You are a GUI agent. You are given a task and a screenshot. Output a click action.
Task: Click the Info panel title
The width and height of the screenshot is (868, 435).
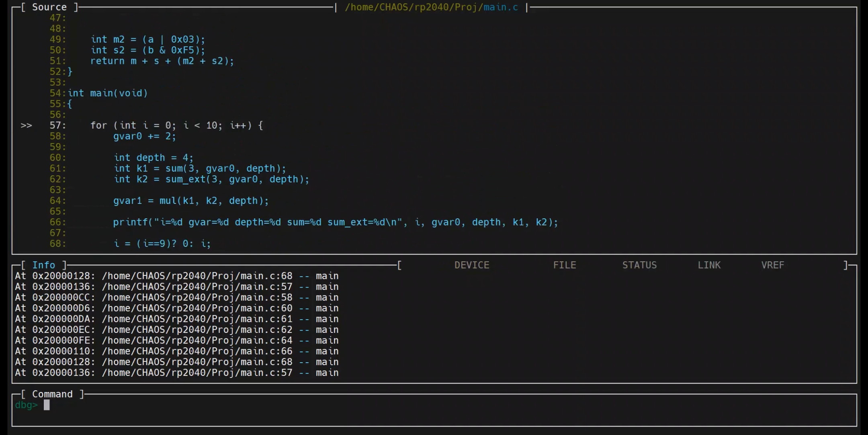coord(43,265)
